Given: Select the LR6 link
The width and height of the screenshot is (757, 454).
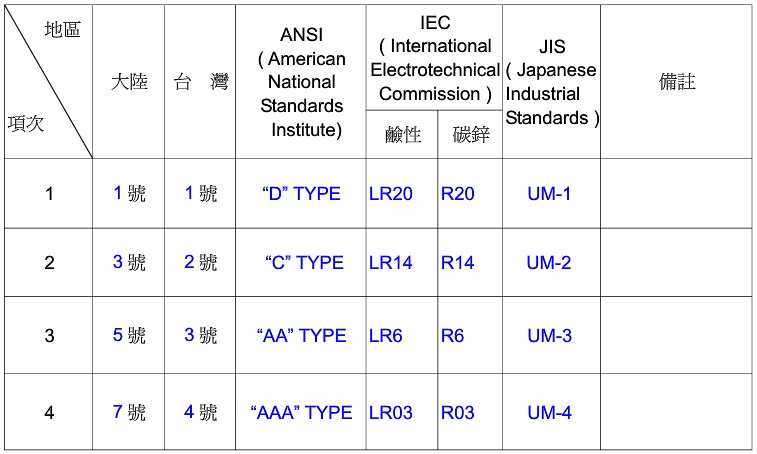Looking at the screenshot, I should [x=385, y=336].
